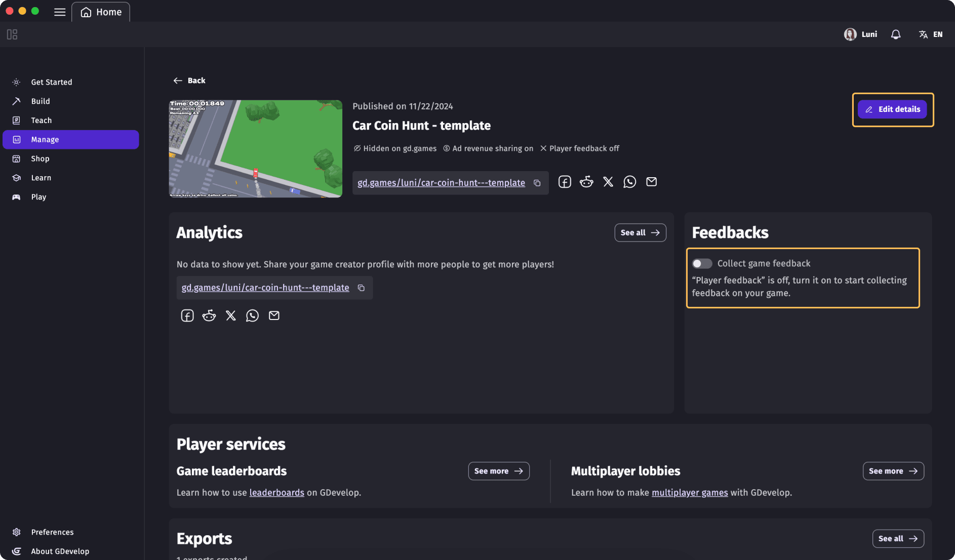Select Manage in the sidebar
This screenshot has width=955, height=560.
point(71,139)
